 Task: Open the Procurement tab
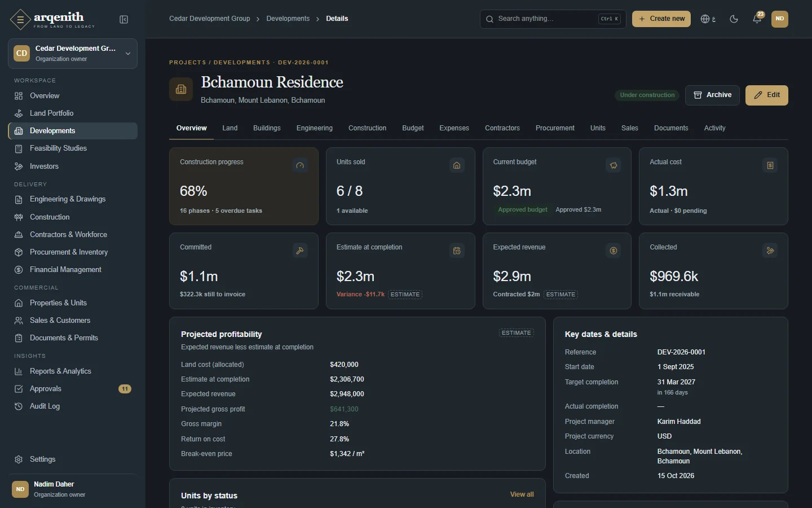pos(555,128)
